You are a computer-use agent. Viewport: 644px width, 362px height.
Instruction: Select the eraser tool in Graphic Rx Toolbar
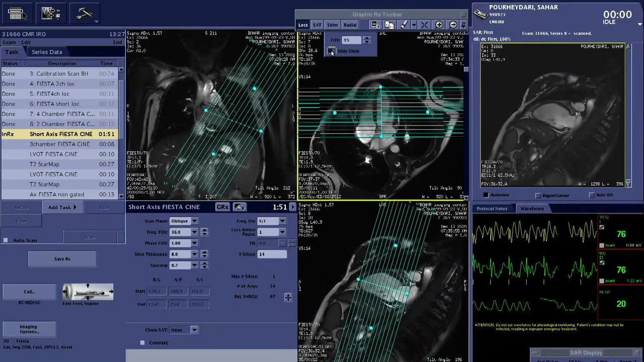(x=404, y=24)
